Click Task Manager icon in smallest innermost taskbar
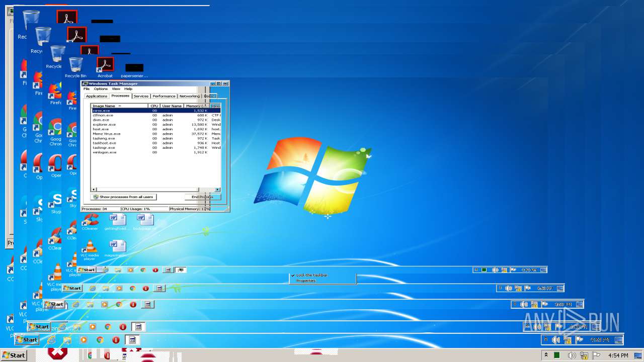Viewport: 644px width, 362px height. point(181,270)
